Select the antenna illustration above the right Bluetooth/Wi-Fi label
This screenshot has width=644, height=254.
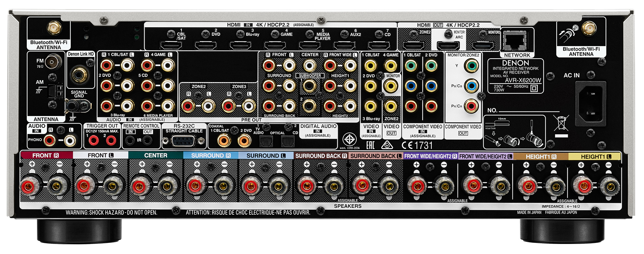pyautogui.click(x=569, y=33)
